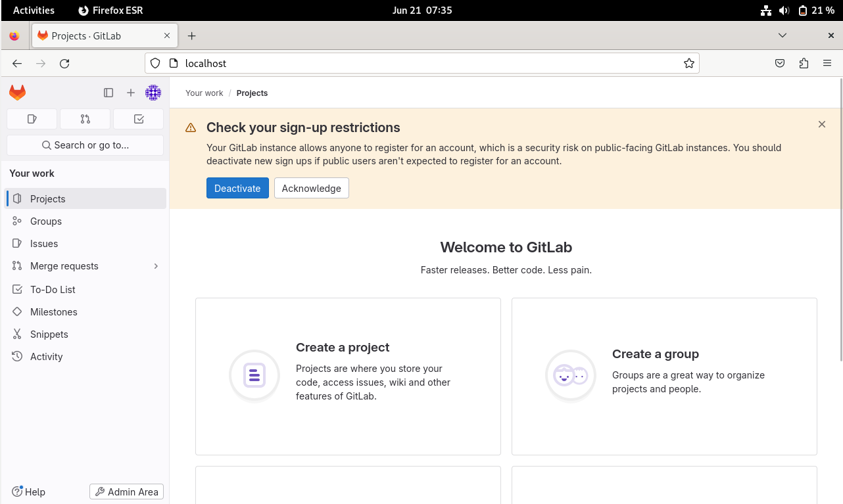843x504 pixels.
Task: Open Firefox View pinned icon
Action: click(14, 35)
